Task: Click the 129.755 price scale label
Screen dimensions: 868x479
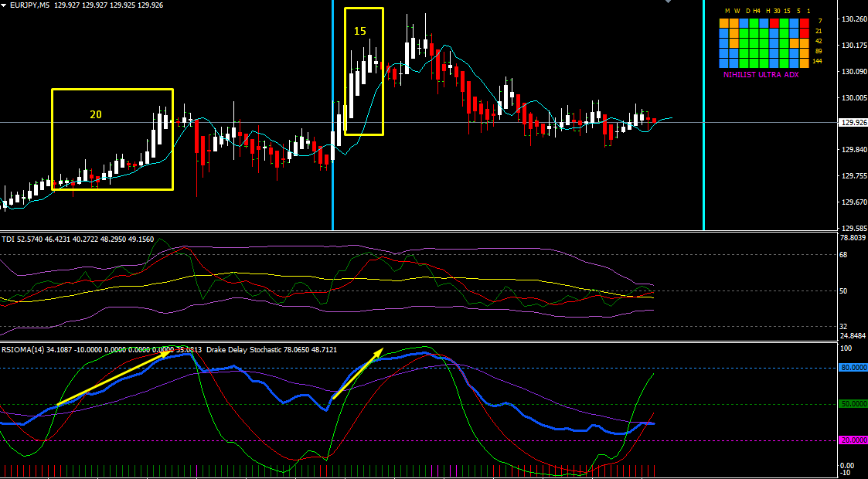Action: pos(854,175)
